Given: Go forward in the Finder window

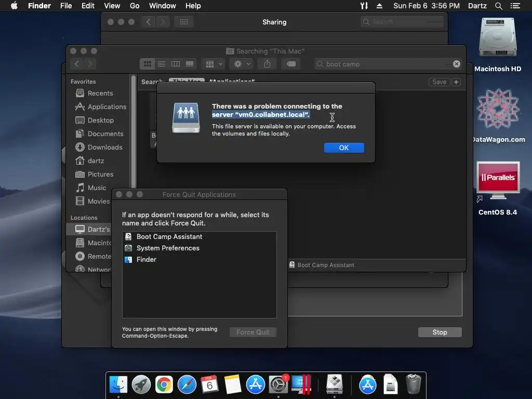Looking at the screenshot, I should point(90,64).
